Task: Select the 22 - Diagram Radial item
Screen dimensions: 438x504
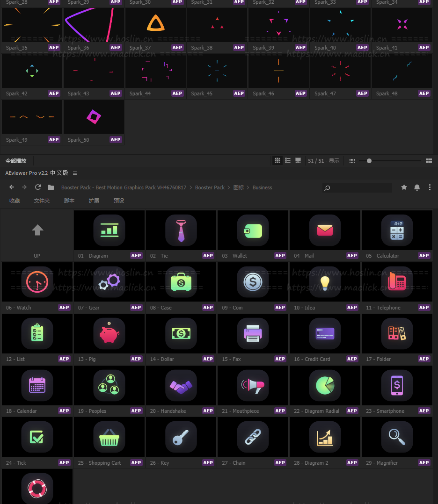Action: click(x=325, y=390)
